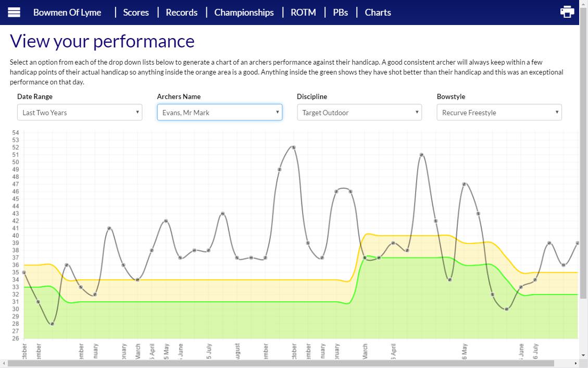Click the horizontal scrollbar left arrow
The image size is (588, 368).
pyautogui.click(x=3, y=363)
